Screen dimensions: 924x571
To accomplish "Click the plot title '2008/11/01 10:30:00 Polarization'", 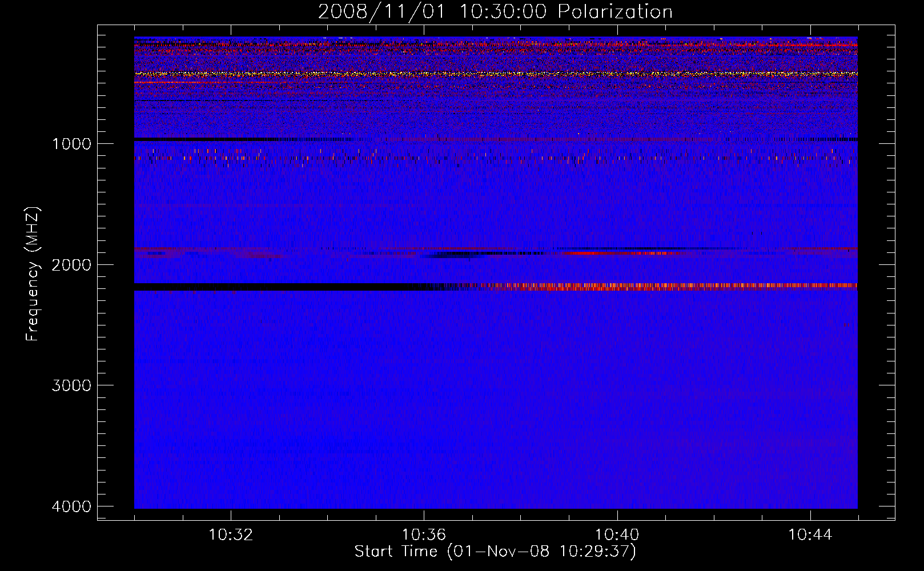I will tap(495, 11).
